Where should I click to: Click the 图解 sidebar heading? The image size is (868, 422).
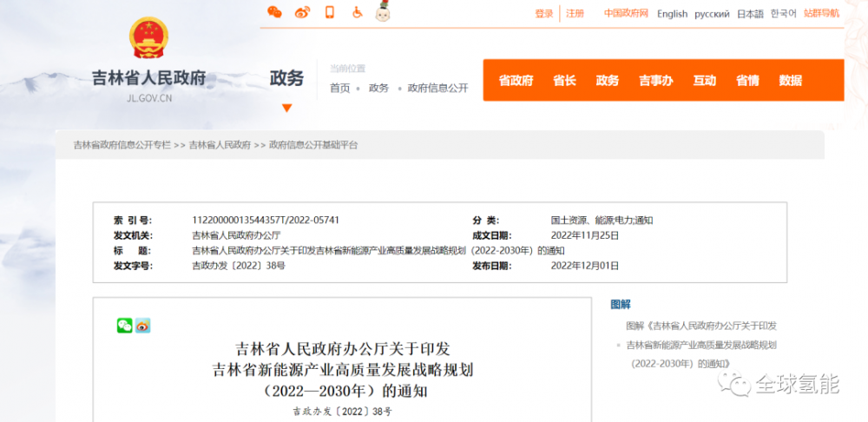click(621, 305)
